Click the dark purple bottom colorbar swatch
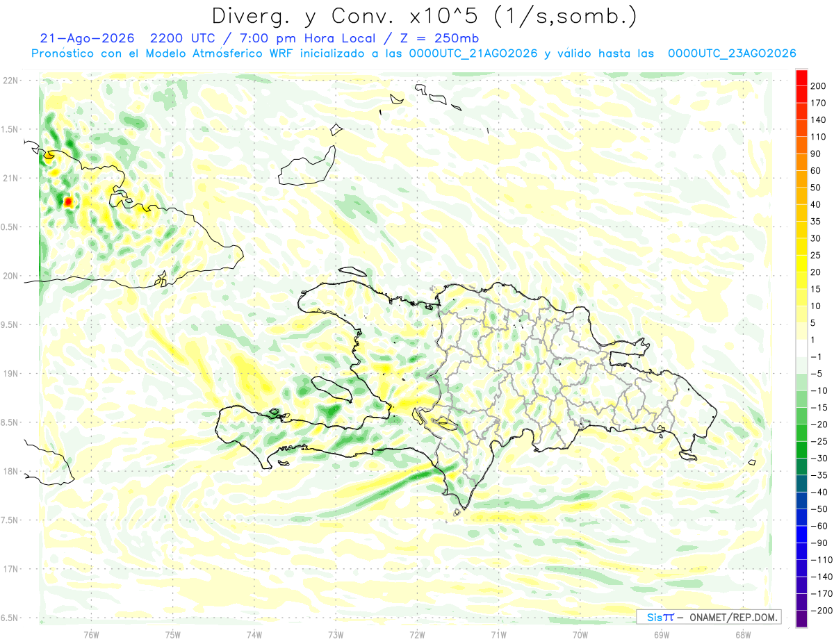Screen dimensions: 834x644 (x=801, y=619)
